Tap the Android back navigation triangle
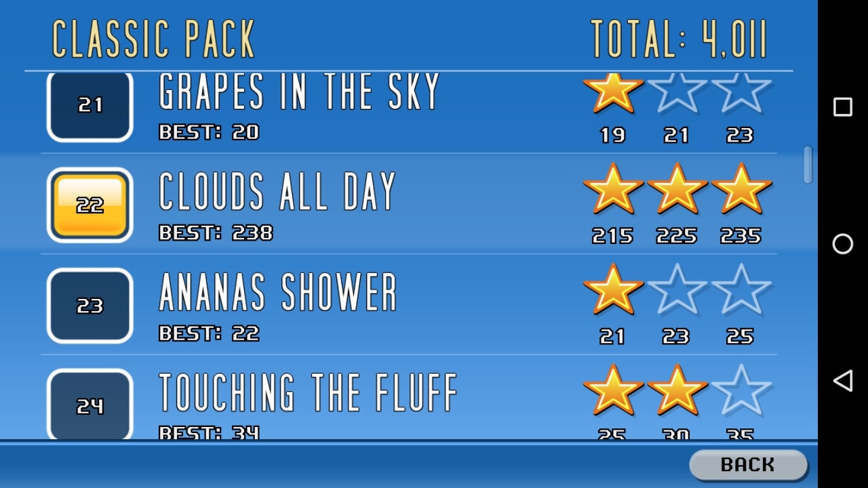The image size is (868, 488). [x=842, y=381]
